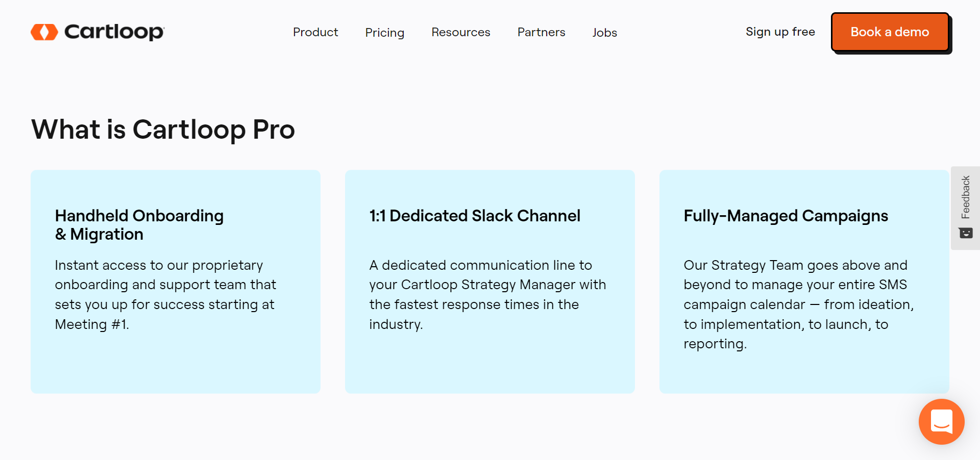The width and height of the screenshot is (980, 460).
Task: Select Fully-Managed Campaigns card title
Action: point(786,216)
